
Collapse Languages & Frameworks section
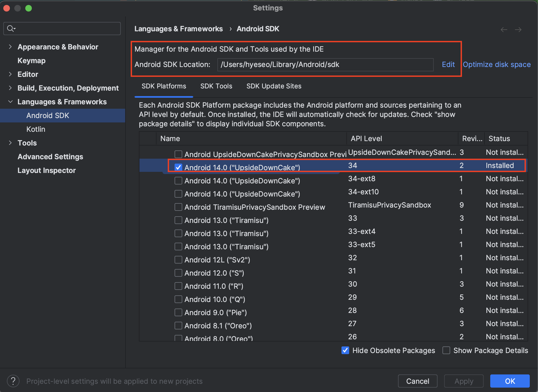click(10, 102)
